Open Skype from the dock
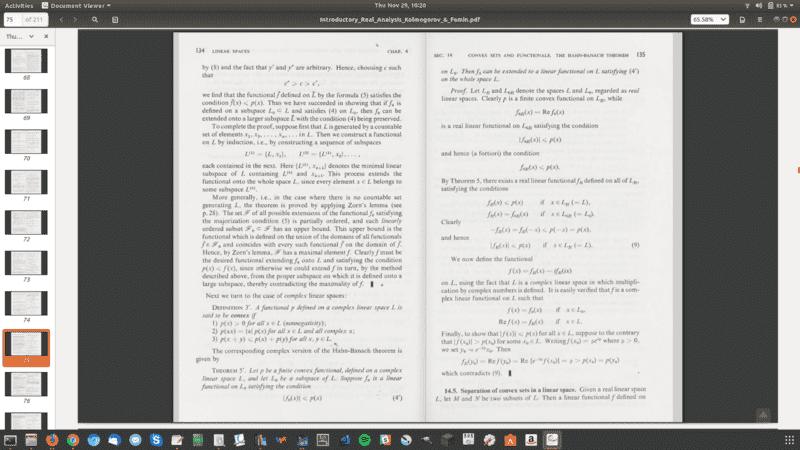 [156, 440]
